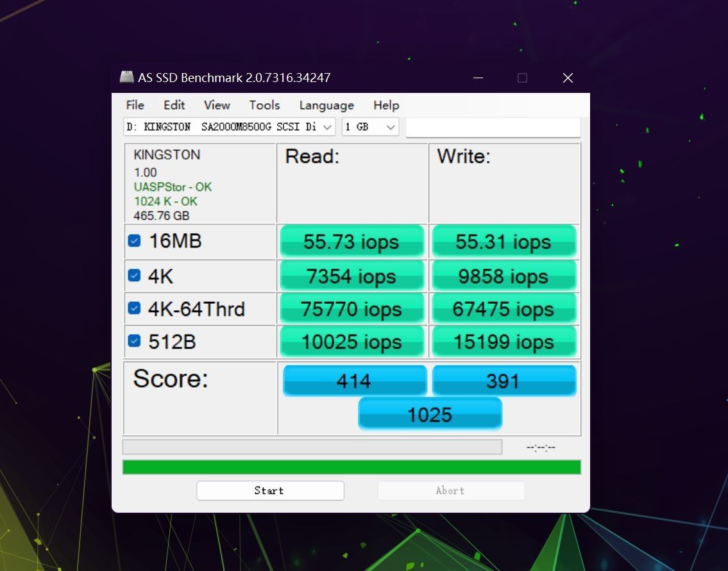Uncheck the 16MB test checkbox
The height and width of the screenshot is (571, 728).
tap(134, 241)
